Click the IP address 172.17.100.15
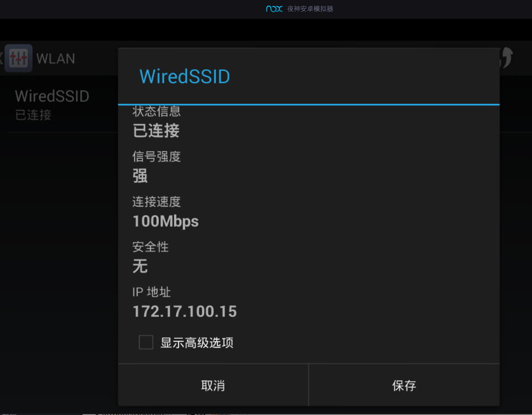Viewport: 532px width, 415px height. coord(184,311)
